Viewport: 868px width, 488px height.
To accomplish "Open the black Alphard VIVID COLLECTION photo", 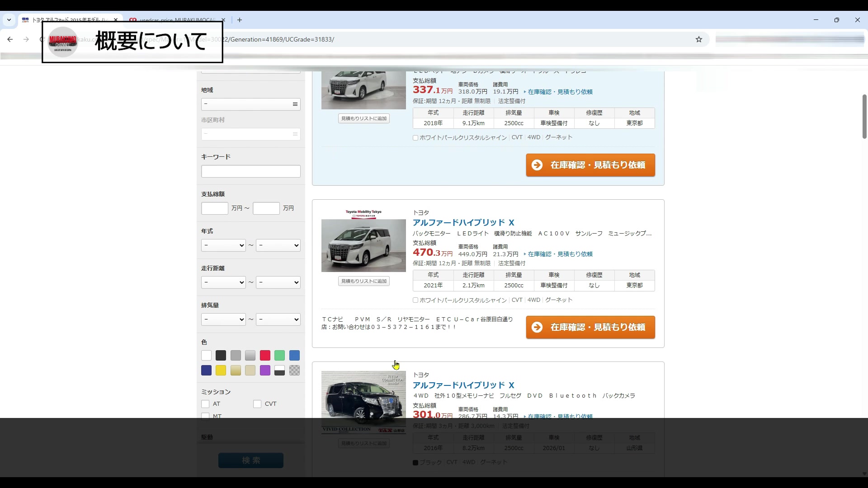I will [363, 403].
